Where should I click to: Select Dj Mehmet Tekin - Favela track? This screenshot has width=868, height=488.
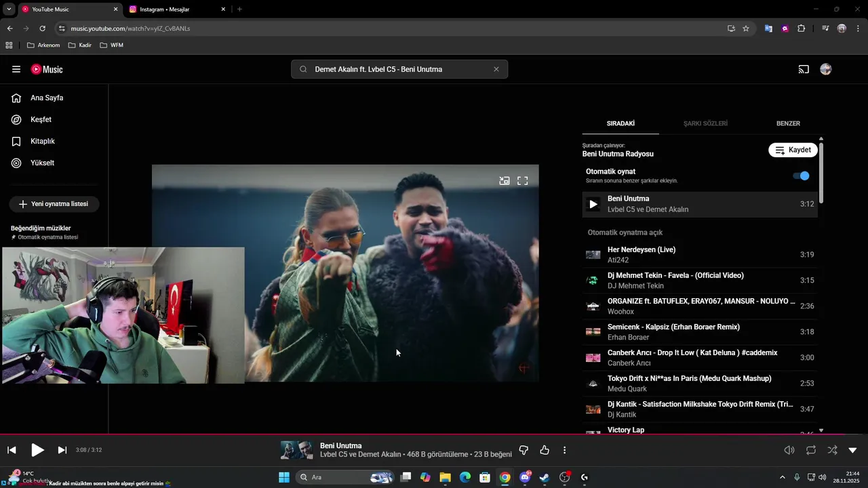[700, 281]
